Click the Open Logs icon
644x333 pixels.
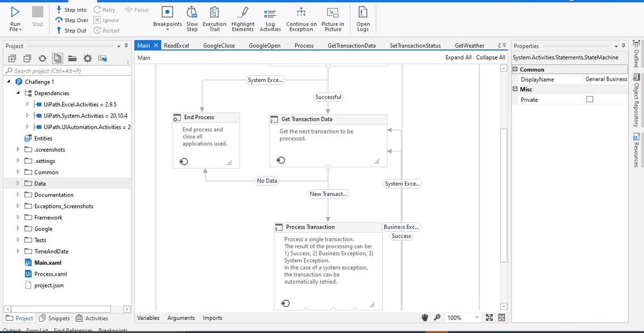[363, 12]
